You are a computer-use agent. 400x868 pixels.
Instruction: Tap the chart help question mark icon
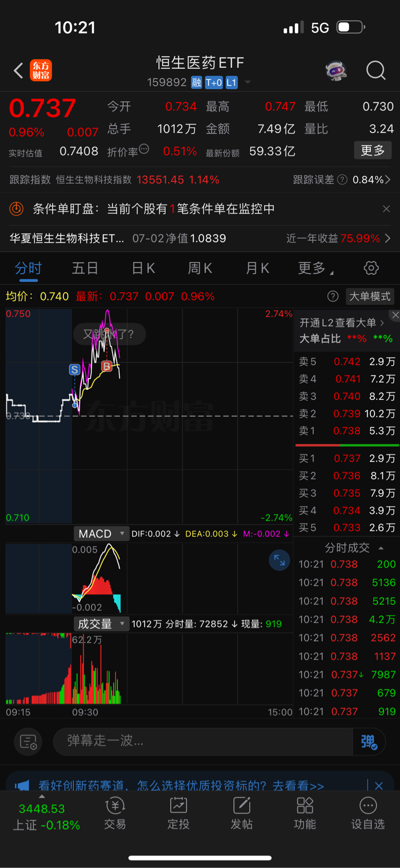point(333,297)
